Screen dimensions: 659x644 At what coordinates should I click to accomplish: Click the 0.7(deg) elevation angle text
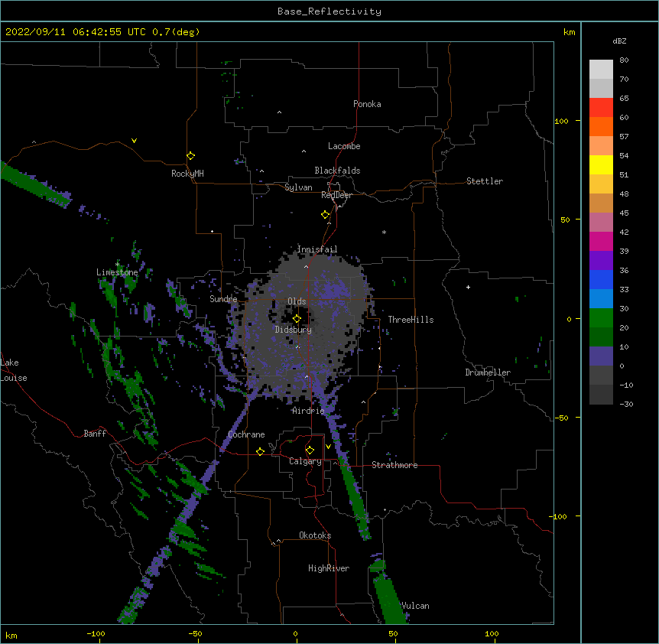pos(176,32)
